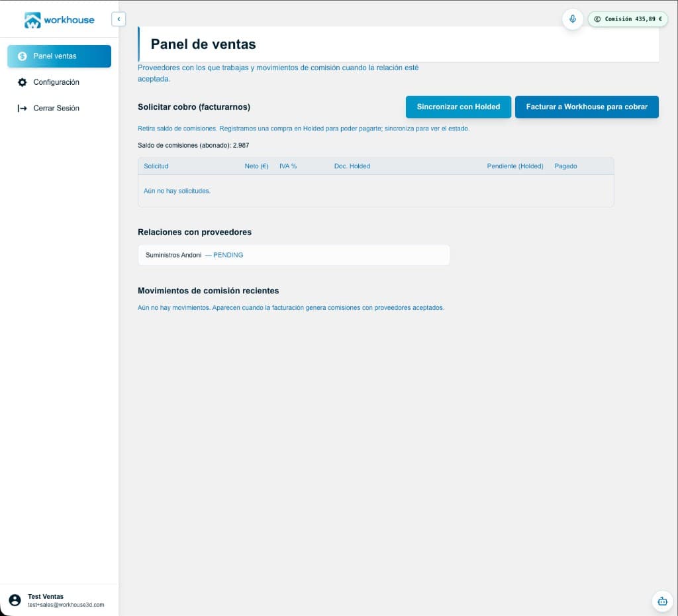Click the logout arrow icon
The height and width of the screenshot is (616, 678).
(22, 108)
